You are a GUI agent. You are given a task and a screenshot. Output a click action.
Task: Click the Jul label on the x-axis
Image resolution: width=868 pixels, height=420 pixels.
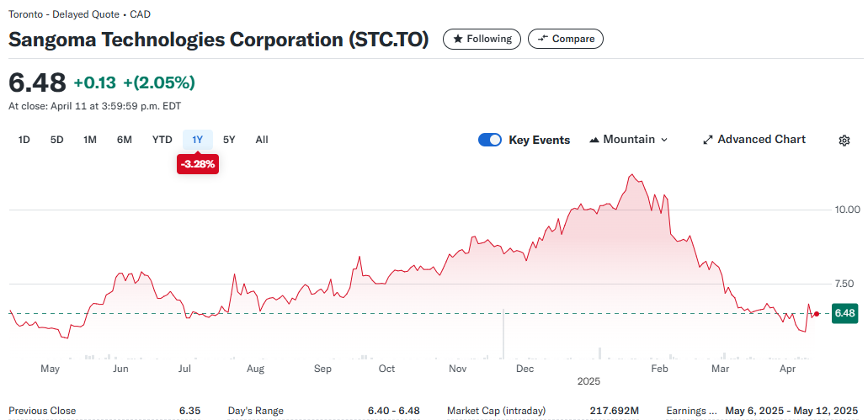185,369
